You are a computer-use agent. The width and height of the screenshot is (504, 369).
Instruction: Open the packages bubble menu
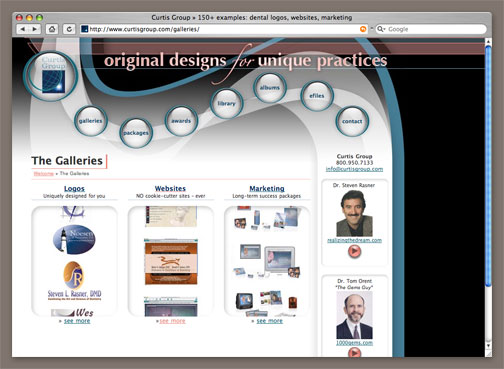tap(136, 133)
